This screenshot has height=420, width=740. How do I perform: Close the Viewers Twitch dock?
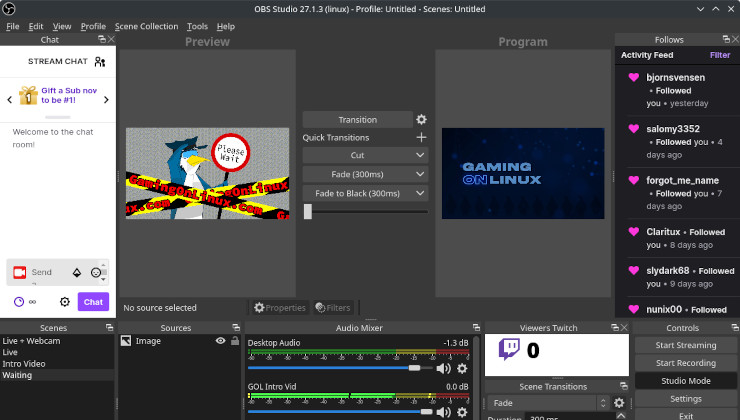624,328
